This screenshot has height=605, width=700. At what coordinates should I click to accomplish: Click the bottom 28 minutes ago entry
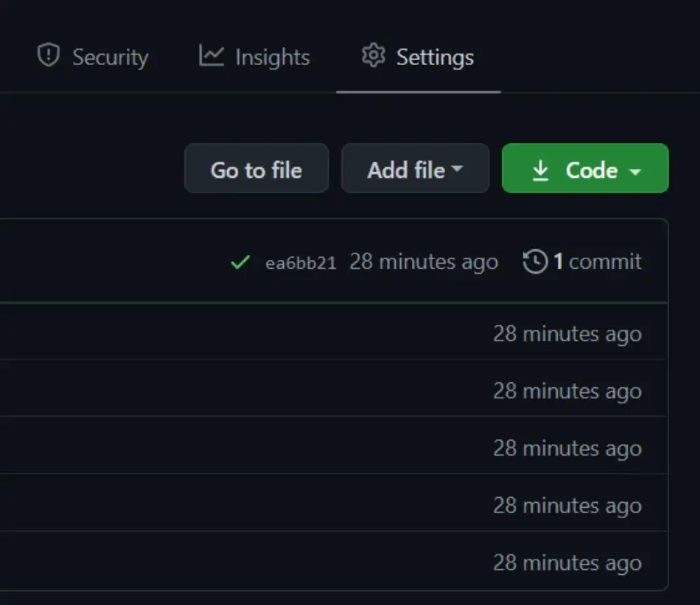click(568, 562)
